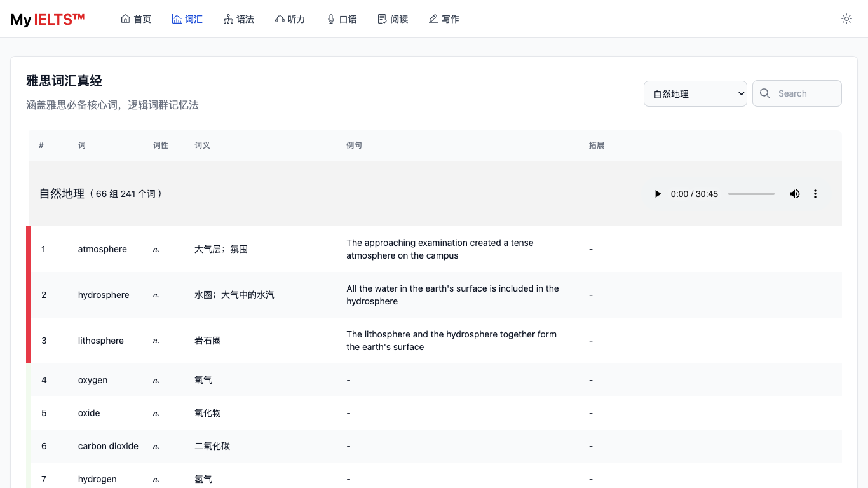Click the 词义 column header
Screen dimensions: 868x488
click(x=202, y=146)
